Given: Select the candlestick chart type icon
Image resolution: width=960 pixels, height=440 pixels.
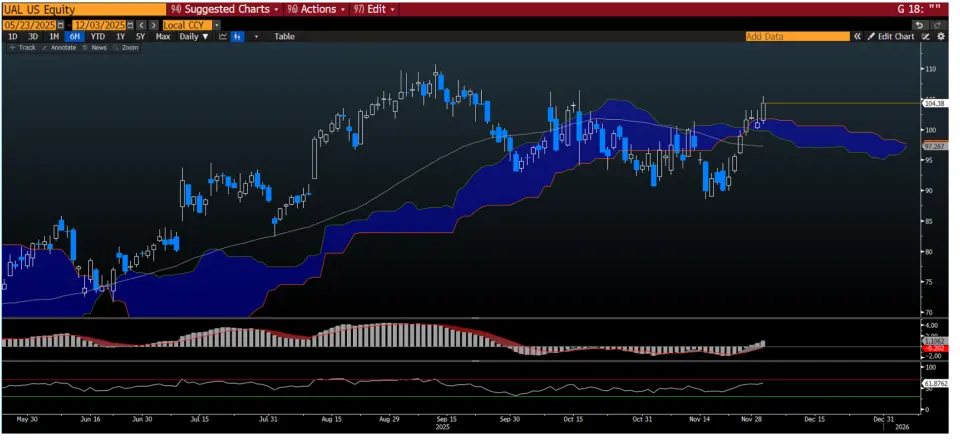Looking at the screenshot, I should pyautogui.click(x=238, y=36).
